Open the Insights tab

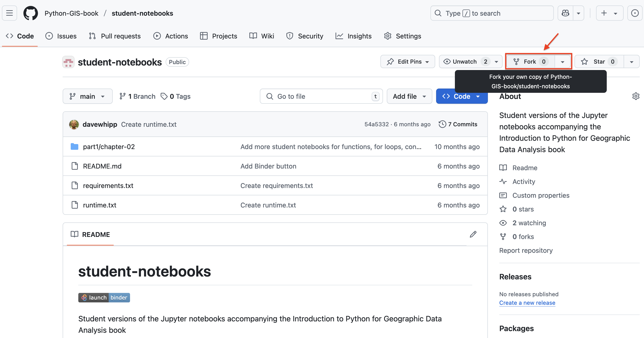(x=354, y=36)
